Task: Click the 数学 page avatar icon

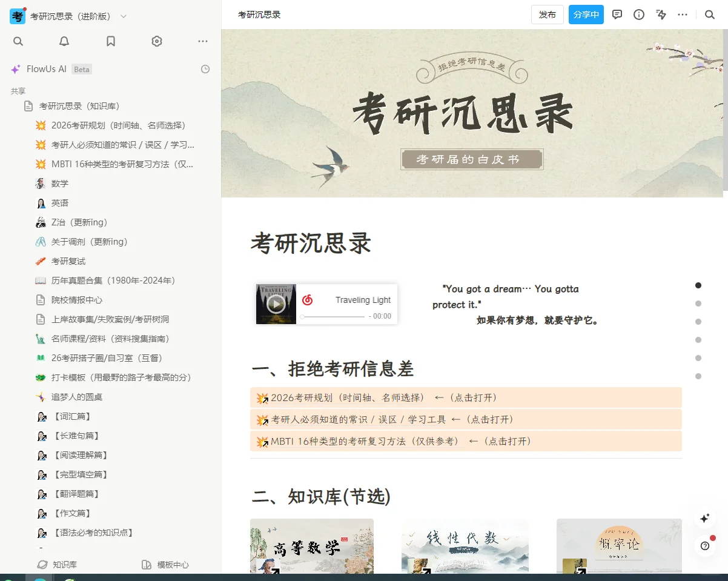Action: point(41,184)
